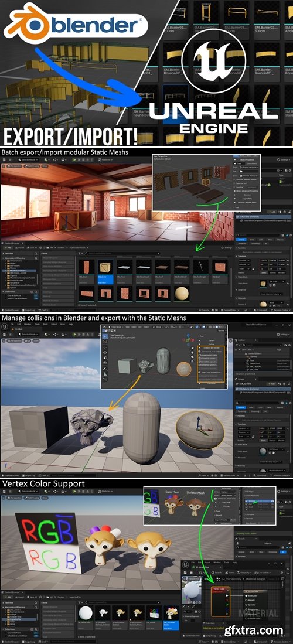Viewport: 293px width, 644px height.
Task: Click Path Tracing button in the Vertex Color viewport
Action: point(32,498)
